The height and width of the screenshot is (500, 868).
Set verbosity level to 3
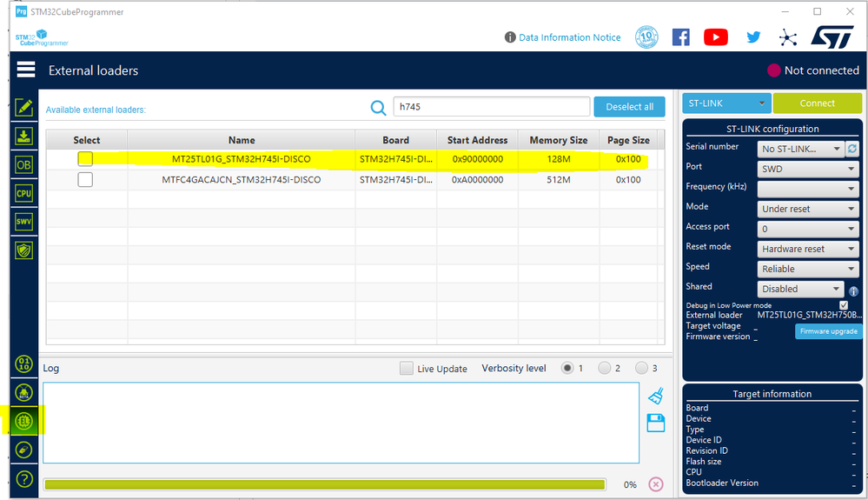tap(641, 368)
